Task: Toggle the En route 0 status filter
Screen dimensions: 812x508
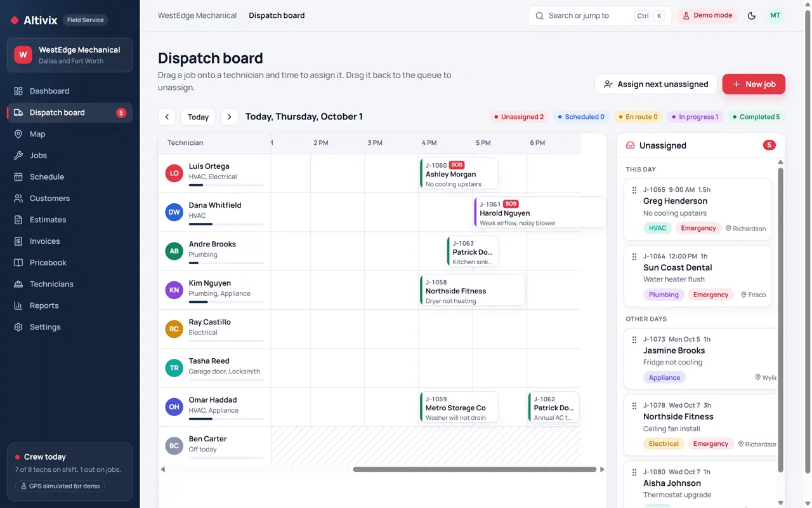Action: [x=638, y=117]
